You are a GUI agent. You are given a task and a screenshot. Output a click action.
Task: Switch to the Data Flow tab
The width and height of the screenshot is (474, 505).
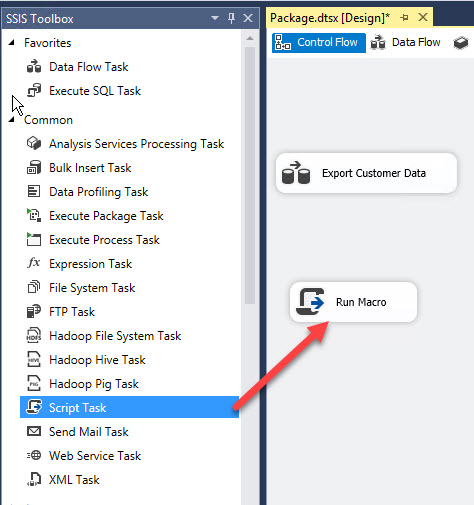click(406, 43)
